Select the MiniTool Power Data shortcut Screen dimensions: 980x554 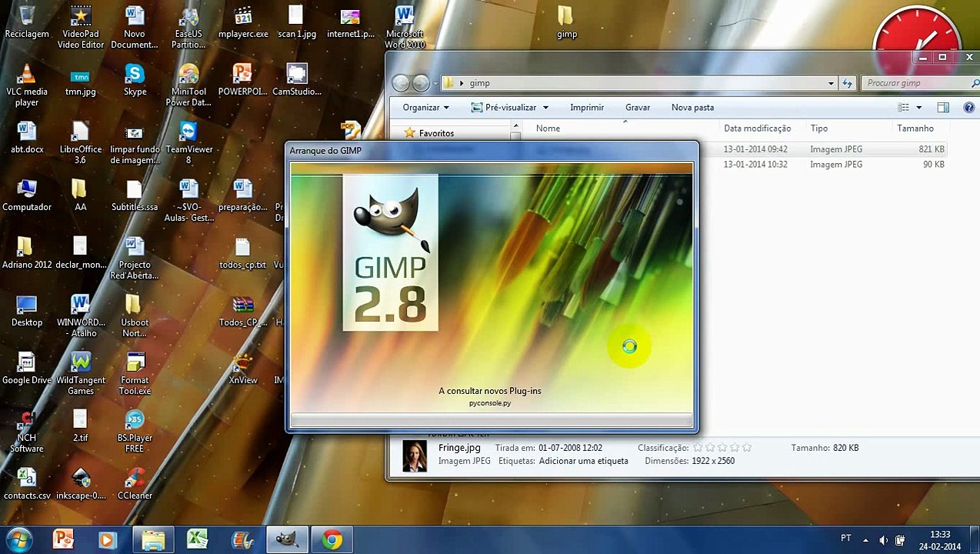point(188,85)
